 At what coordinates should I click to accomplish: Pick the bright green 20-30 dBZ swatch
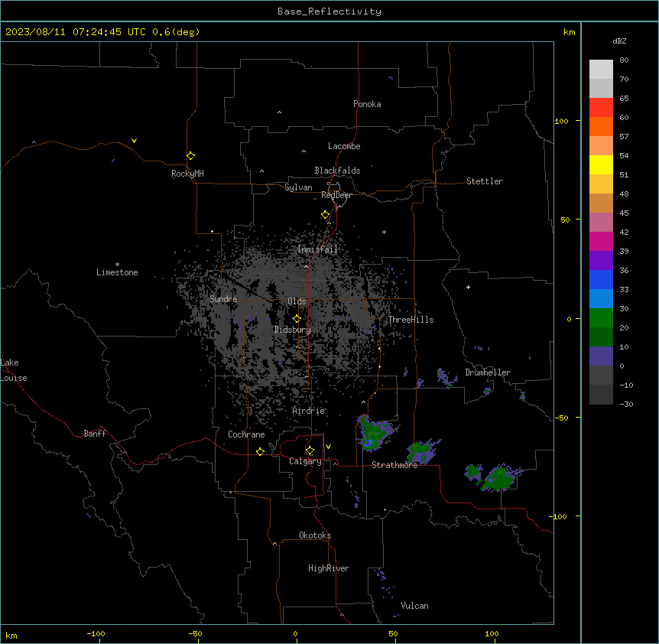601,318
